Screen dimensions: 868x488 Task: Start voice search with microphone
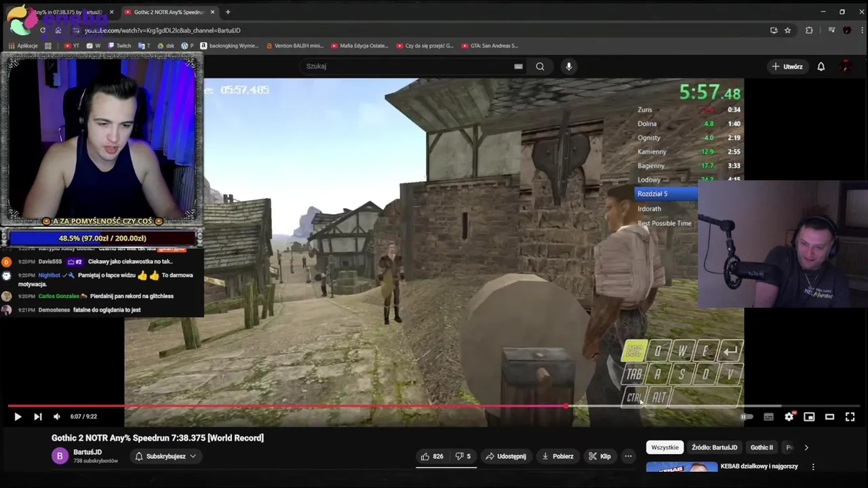569,66
